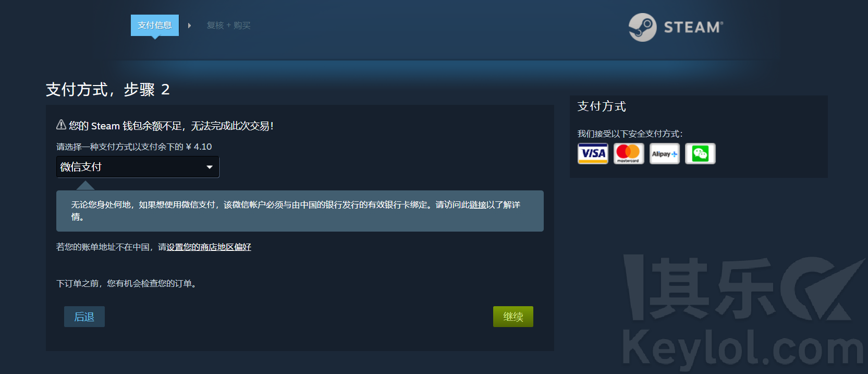This screenshot has width=868, height=374.
Task: Click the Visa card payment icon
Action: click(x=593, y=153)
